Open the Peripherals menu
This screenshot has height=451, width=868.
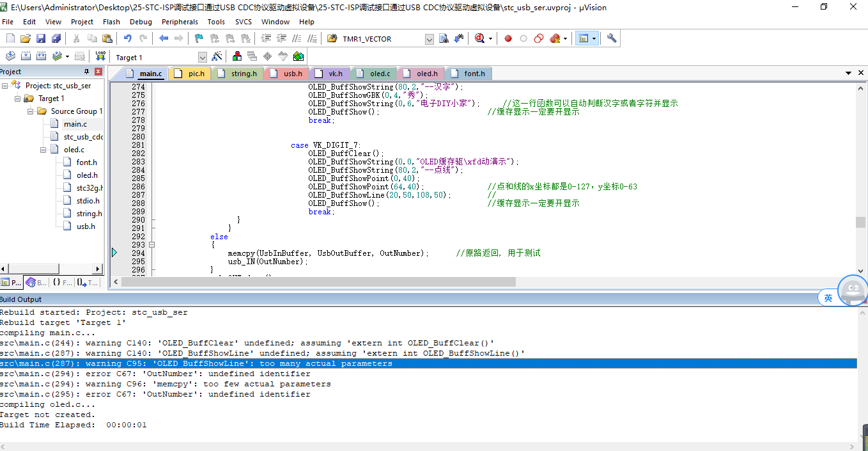pos(180,22)
